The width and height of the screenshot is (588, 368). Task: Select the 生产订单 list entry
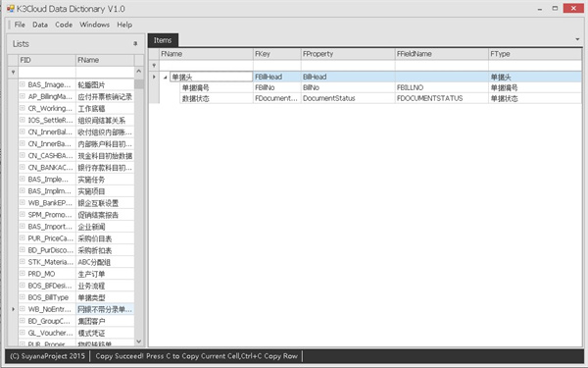(105, 274)
